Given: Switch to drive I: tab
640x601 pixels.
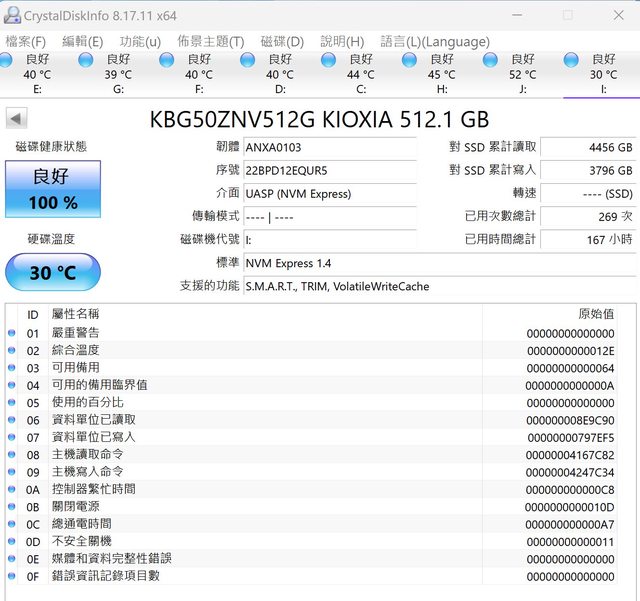Looking at the screenshot, I should [x=603, y=74].
